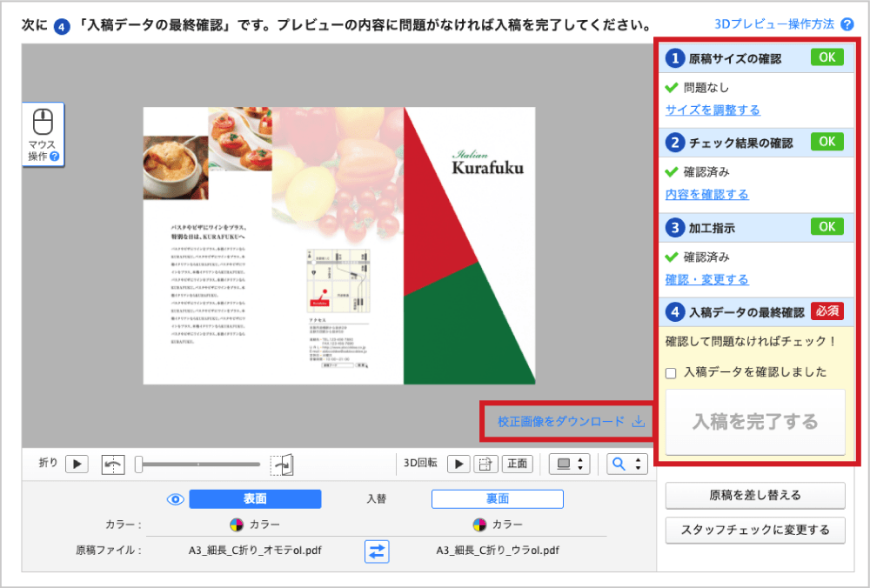The height and width of the screenshot is (588, 870).
Task: Click the unfold icon left of the fold slider
Action: [x=113, y=464]
